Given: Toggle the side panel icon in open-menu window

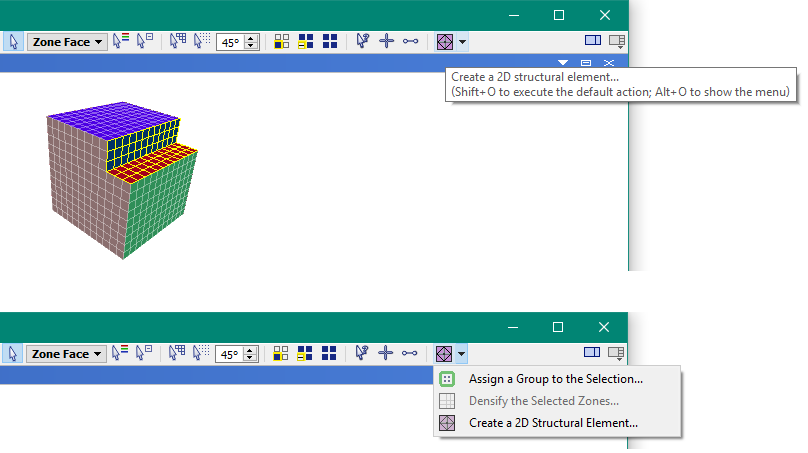Looking at the screenshot, I should (592, 353).
